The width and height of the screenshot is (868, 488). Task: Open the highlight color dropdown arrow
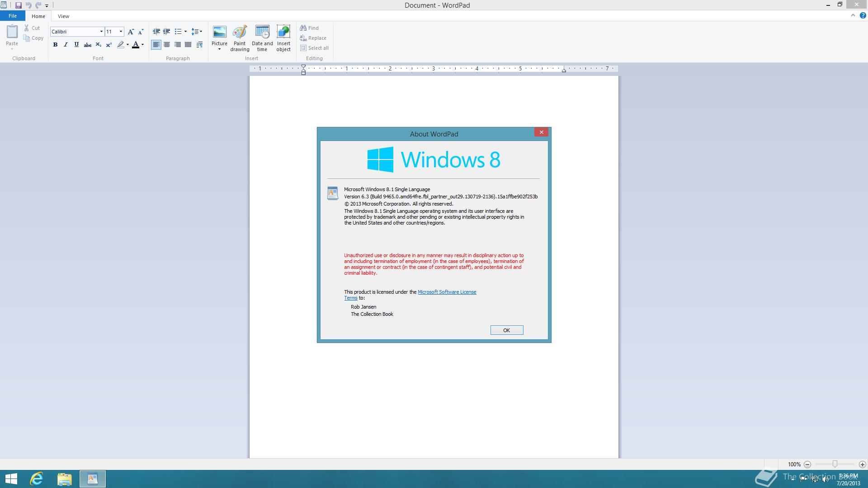pyautogui.click(x=127, y=45)
